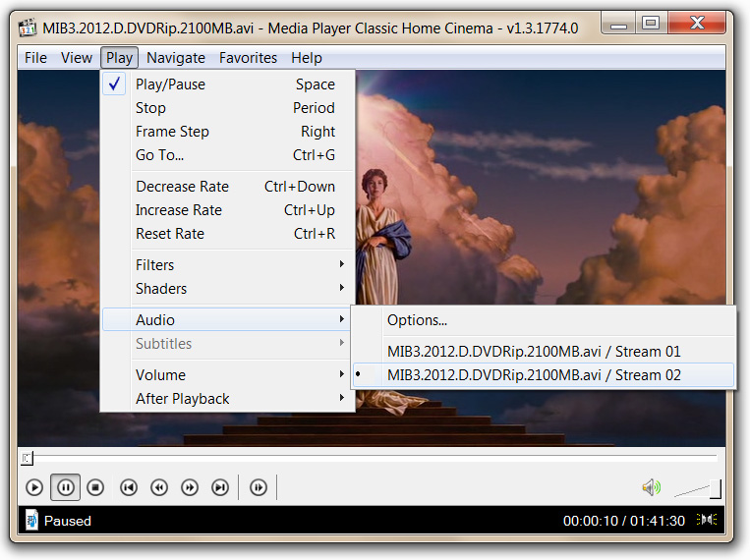Image resolution: width=750 pixels, height=560 pixels.
Task: Click the fast forward (increase speed) button
Action: pos(190,487)
